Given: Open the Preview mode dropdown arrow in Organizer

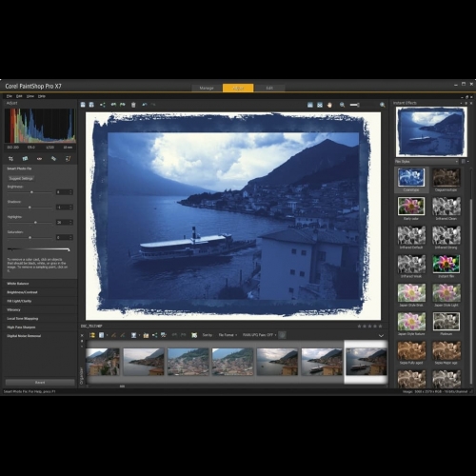Looking at the screenshot, I should (108, 335).
